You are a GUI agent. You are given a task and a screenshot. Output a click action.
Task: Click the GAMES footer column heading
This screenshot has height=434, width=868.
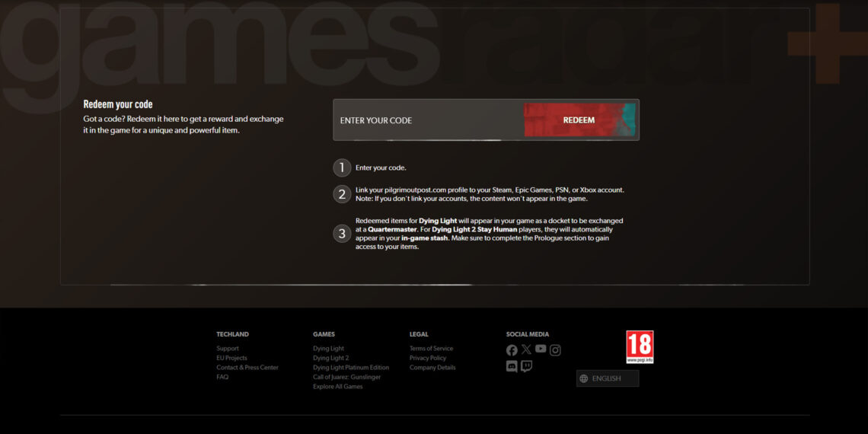pyautogui.click(x=324, y=334)
